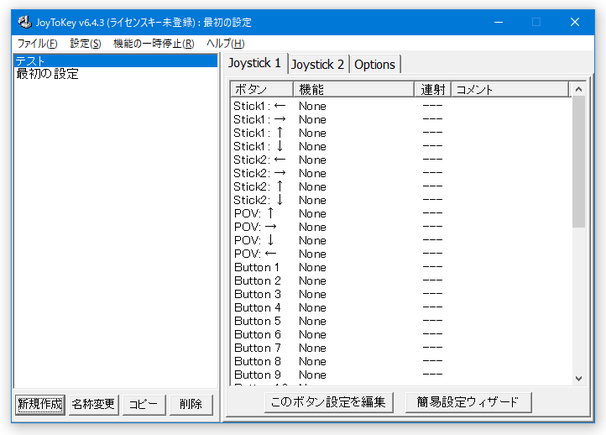Select the Button 9 row

(x=401, y=375)
